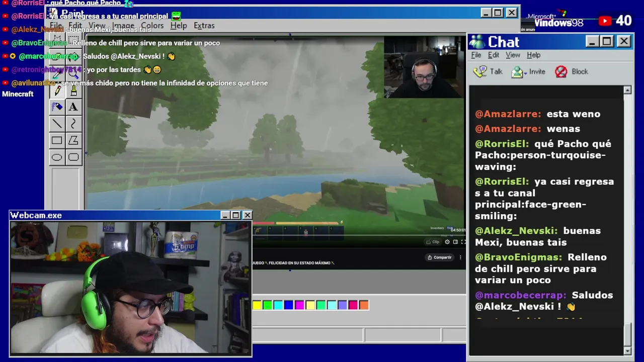644x362 pixels.
Task: Open Paint's Help menu
Action: click(x=178, y=26)
